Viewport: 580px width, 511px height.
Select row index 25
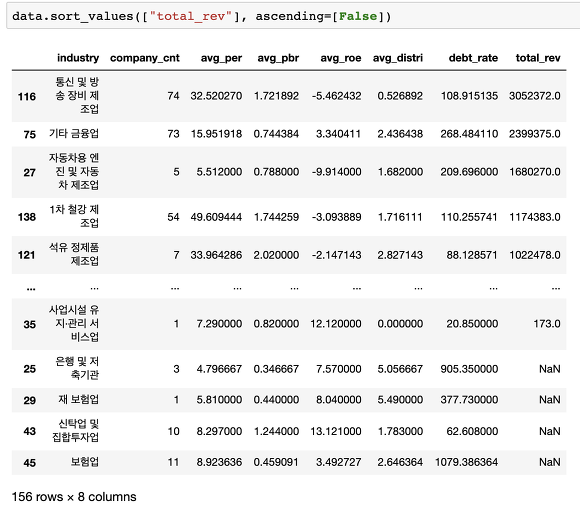click(30, 369)
